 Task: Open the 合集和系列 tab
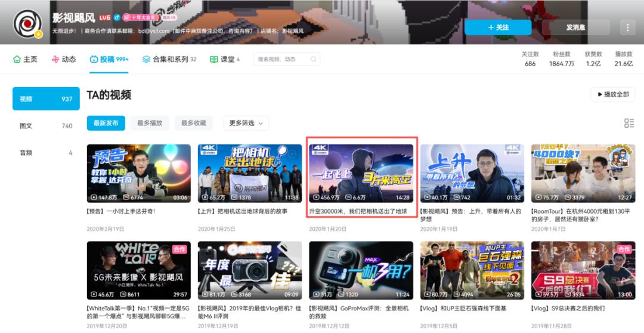[169, 59]
